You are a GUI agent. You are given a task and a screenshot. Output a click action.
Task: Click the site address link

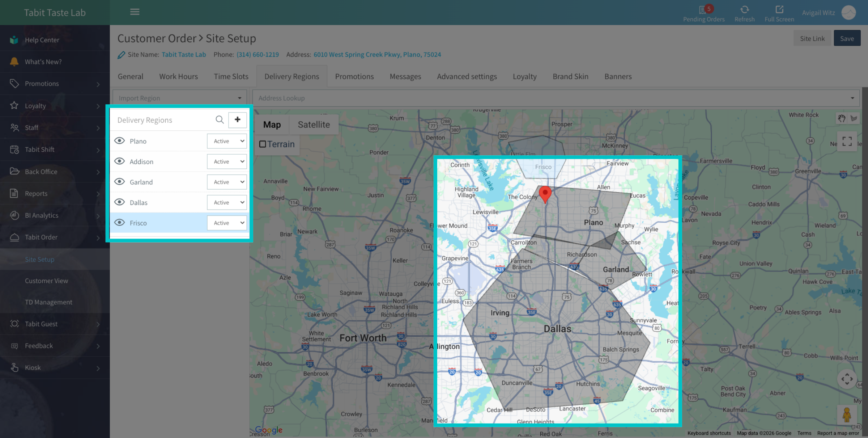tap(377, 55)
